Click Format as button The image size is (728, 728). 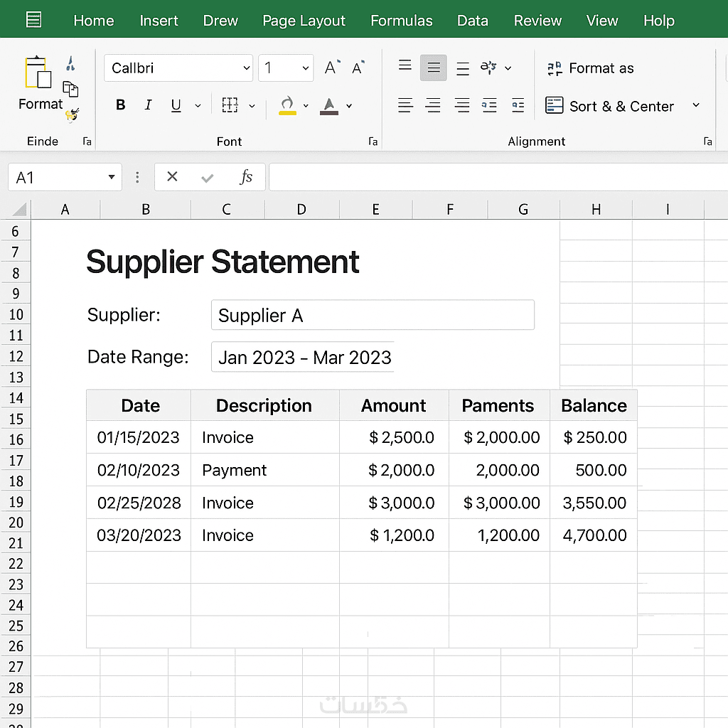click(591, 68)
